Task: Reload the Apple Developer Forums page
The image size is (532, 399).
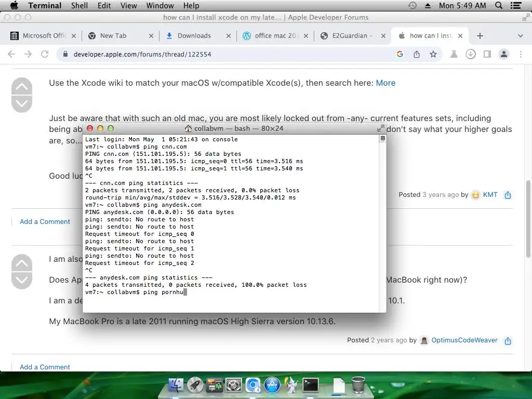Action: pos(45,54)
